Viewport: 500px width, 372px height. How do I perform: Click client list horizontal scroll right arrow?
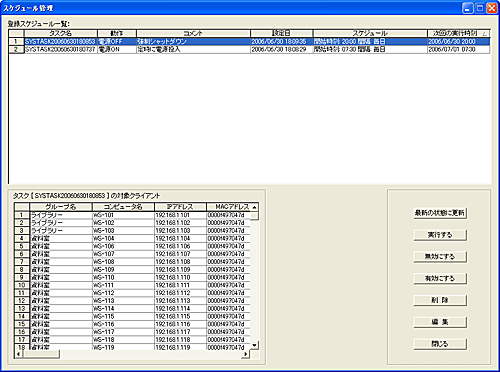pos(246,354)
